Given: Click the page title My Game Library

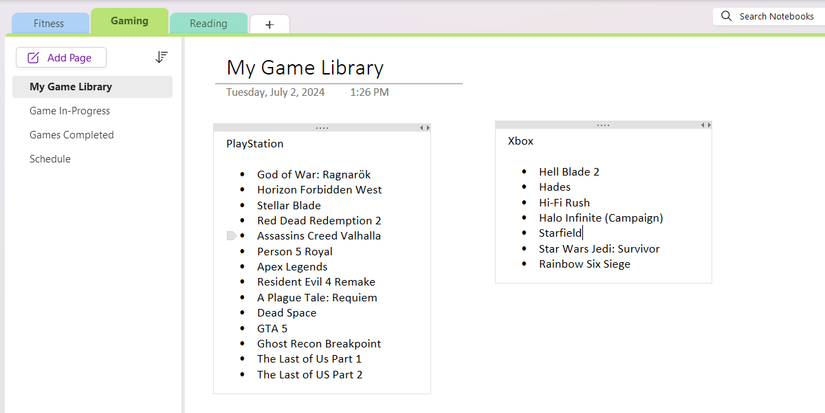Looking at the screenshot, I should click(305, 68).
